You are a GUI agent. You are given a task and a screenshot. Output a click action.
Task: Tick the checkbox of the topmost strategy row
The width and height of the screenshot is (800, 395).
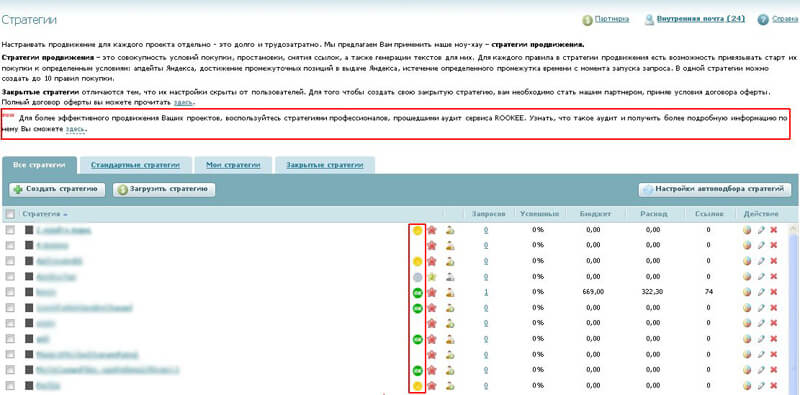pos(10,230)
